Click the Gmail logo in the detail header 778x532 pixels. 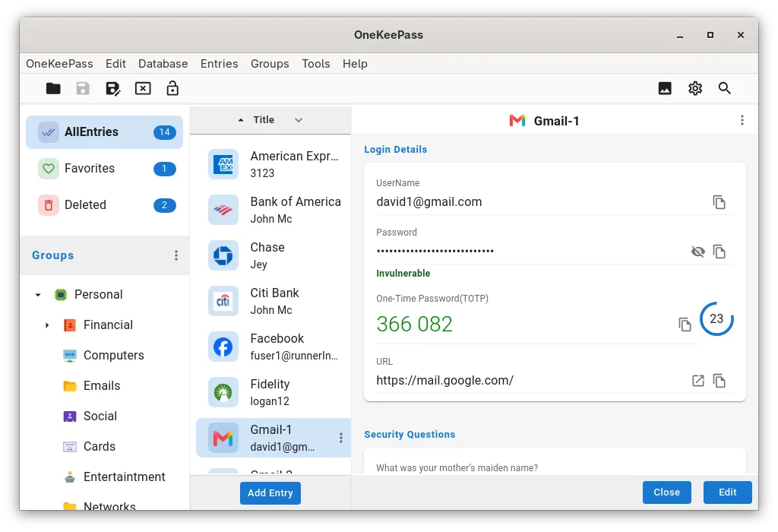coord(517,121)
